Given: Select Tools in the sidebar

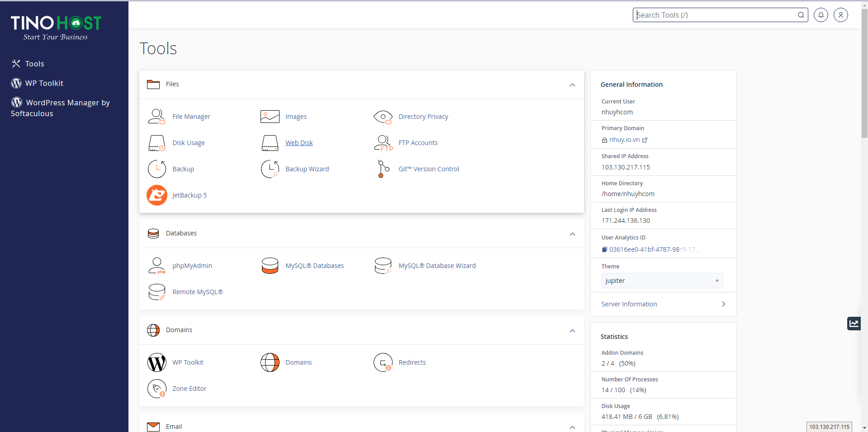Looking at the screenshot, I should pyautogui.click(x=34, y=64).
